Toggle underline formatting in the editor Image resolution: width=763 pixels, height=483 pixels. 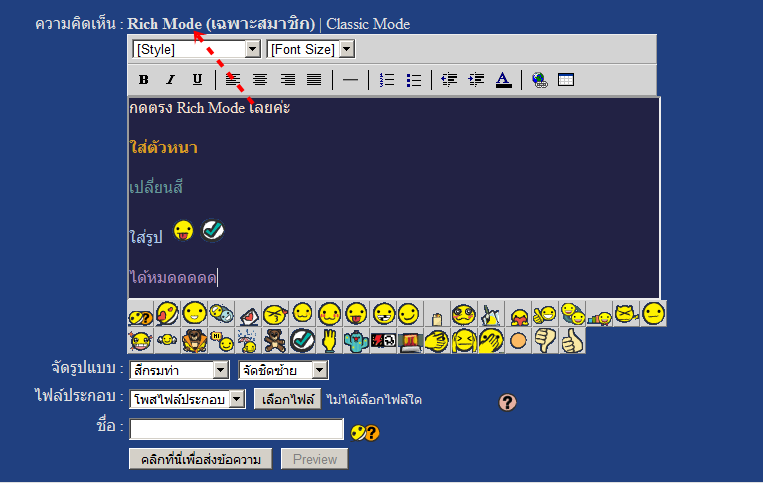(197, 80)
